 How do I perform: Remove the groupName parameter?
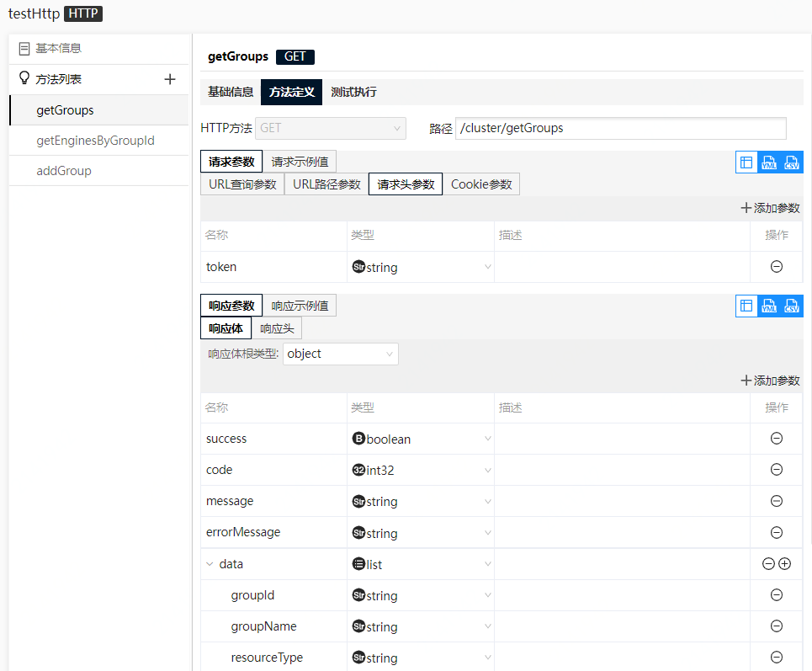(777, 626)
